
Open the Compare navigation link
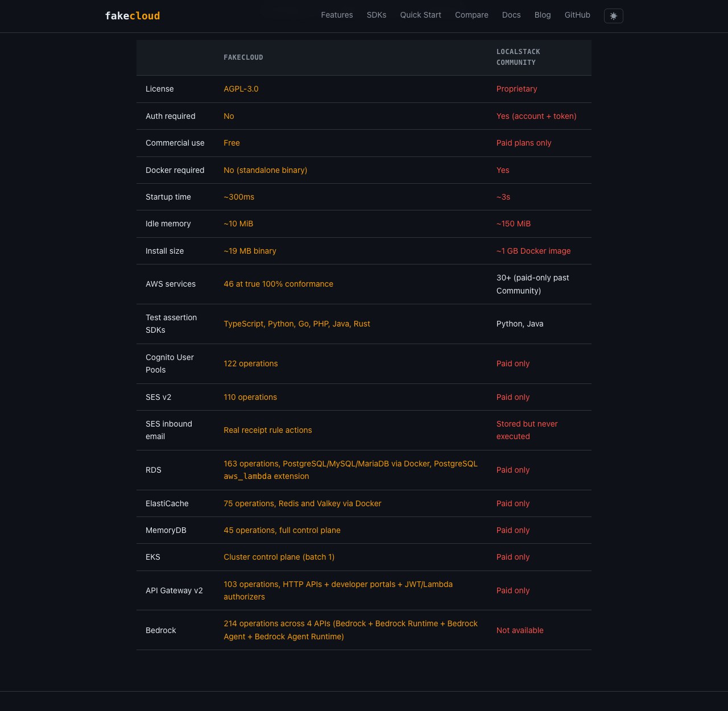click(471, 15)
